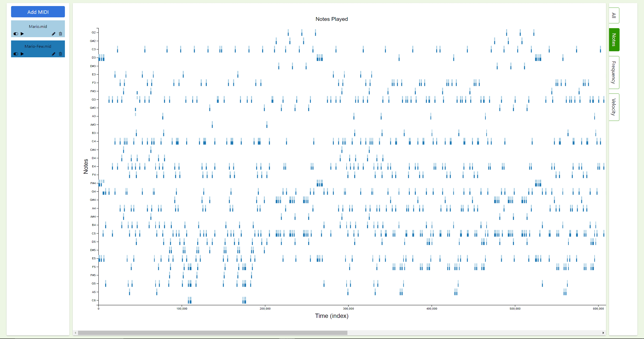Click the Add MIDI button
The width and height of the screenshot is (644, 339).
(x=38, y=12)
